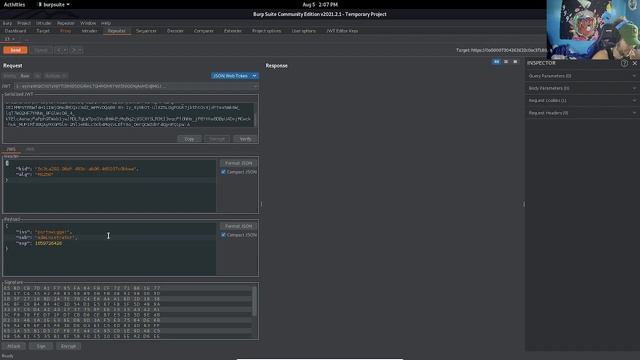
Task: Select the JWS sub-tab
Action: coord(11,149)
